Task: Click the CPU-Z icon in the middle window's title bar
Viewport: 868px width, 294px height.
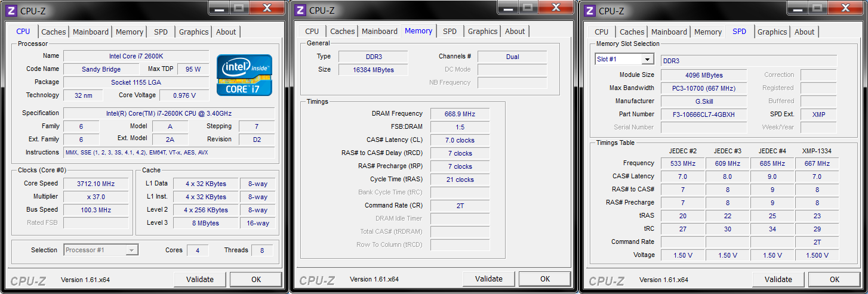Action: click(300, 10)
